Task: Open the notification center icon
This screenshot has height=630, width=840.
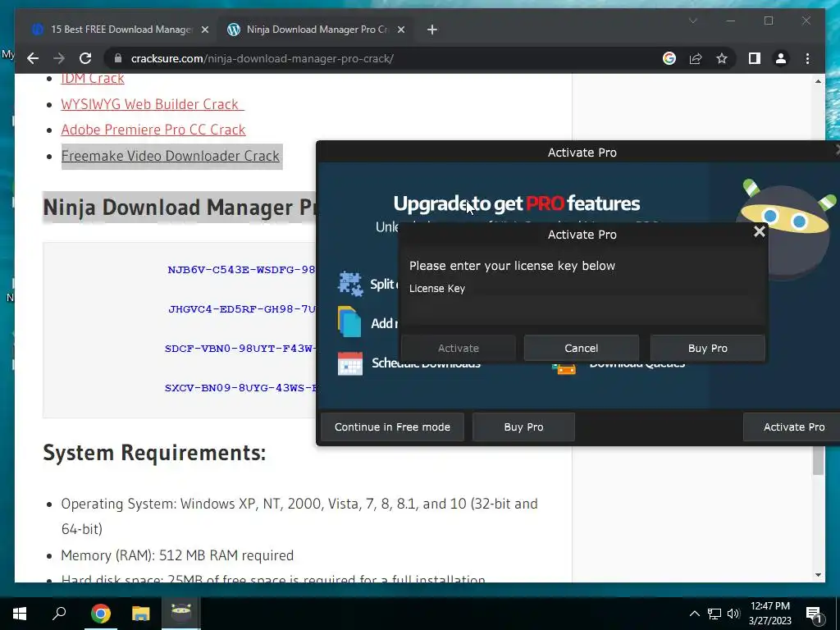Action: point(815,614)
